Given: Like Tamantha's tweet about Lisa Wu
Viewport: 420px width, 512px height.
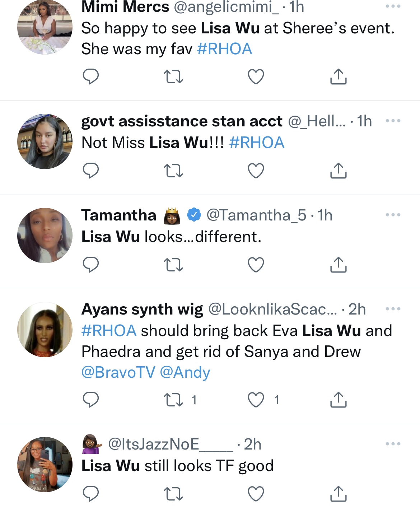Looking at the screenshot, I should point(256,265).
